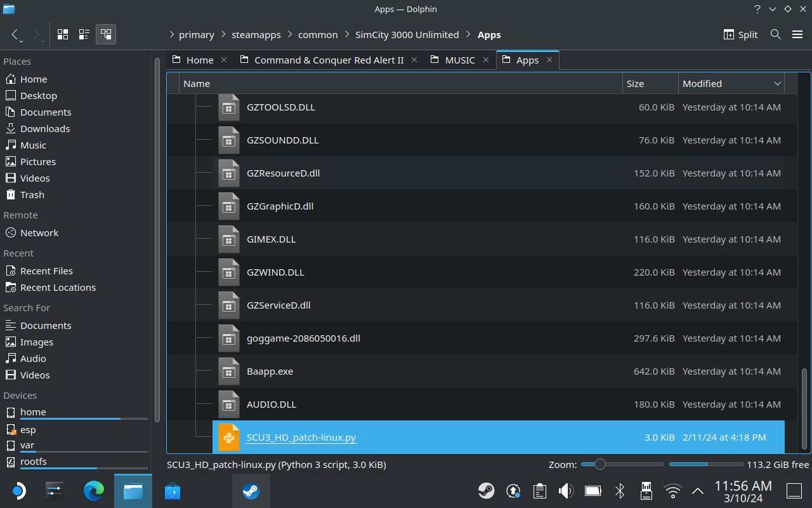Navigate to common in the breadcrumb
This screenshot has width=812, height=508.
[318, 34]
